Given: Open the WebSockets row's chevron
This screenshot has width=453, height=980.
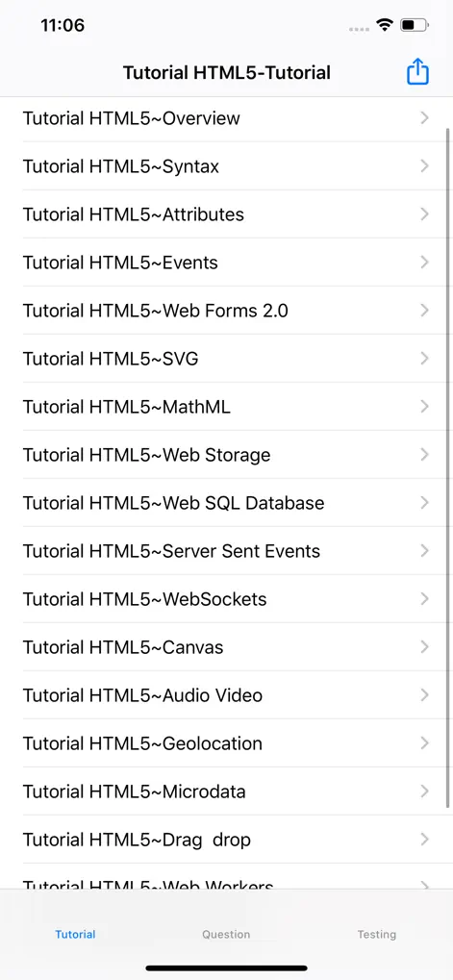Looking at the screenshot, I should pyautogui.click(x=425, y=599).
